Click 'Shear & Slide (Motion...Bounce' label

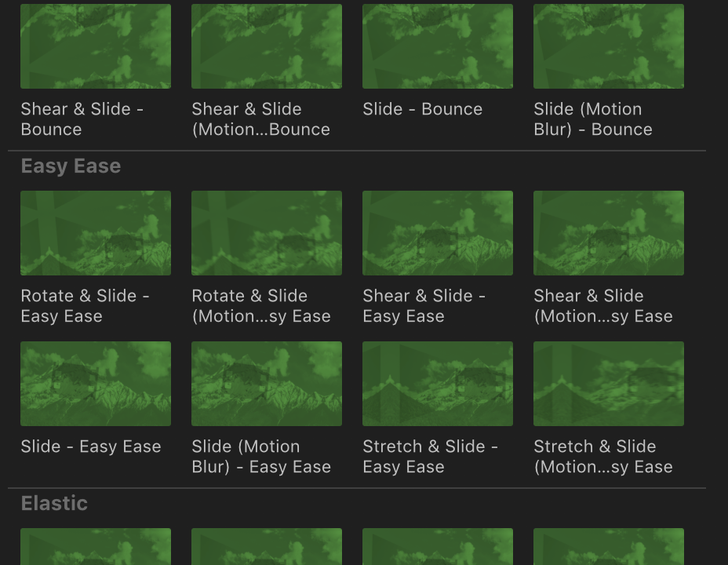261,118
